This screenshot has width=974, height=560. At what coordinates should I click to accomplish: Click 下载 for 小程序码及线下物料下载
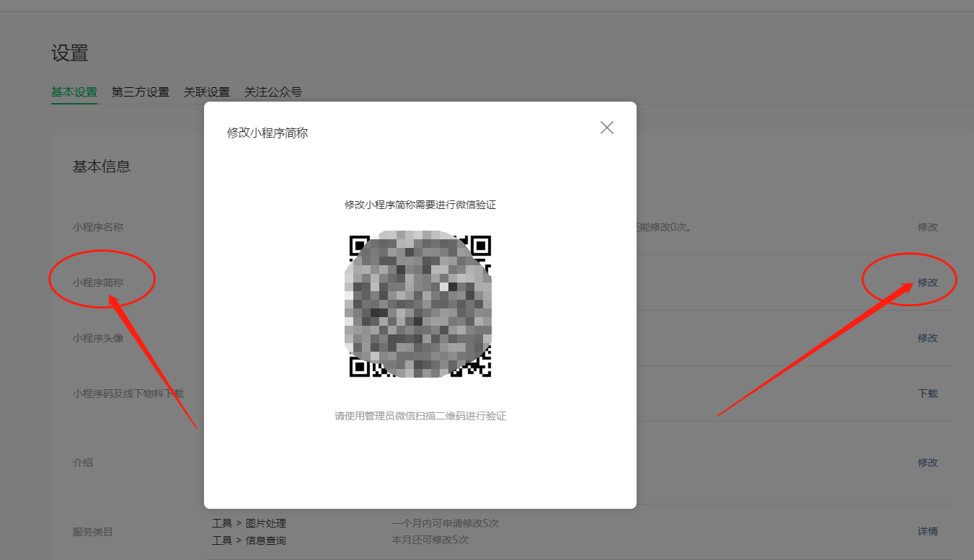point(928,394)
